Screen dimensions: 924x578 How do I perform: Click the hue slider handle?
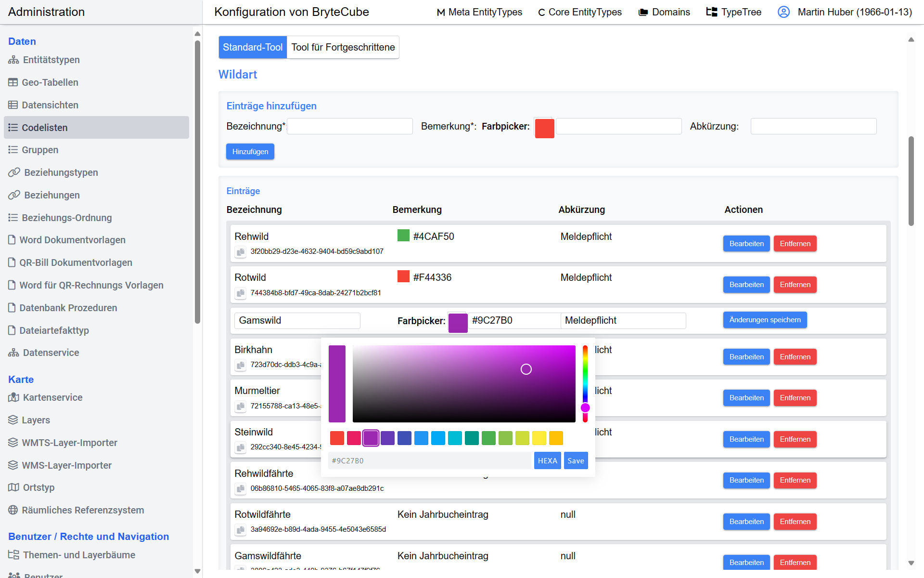(585, 407)
